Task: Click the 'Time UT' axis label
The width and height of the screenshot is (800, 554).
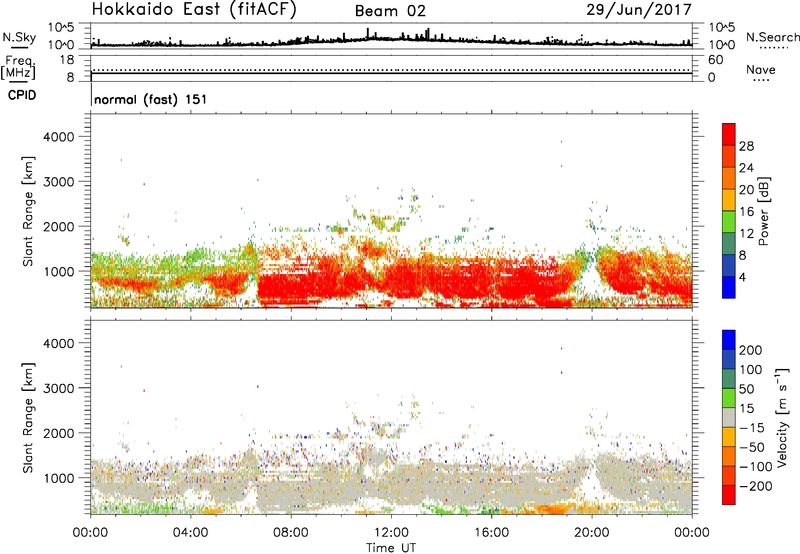Action: tap(391, 548)
